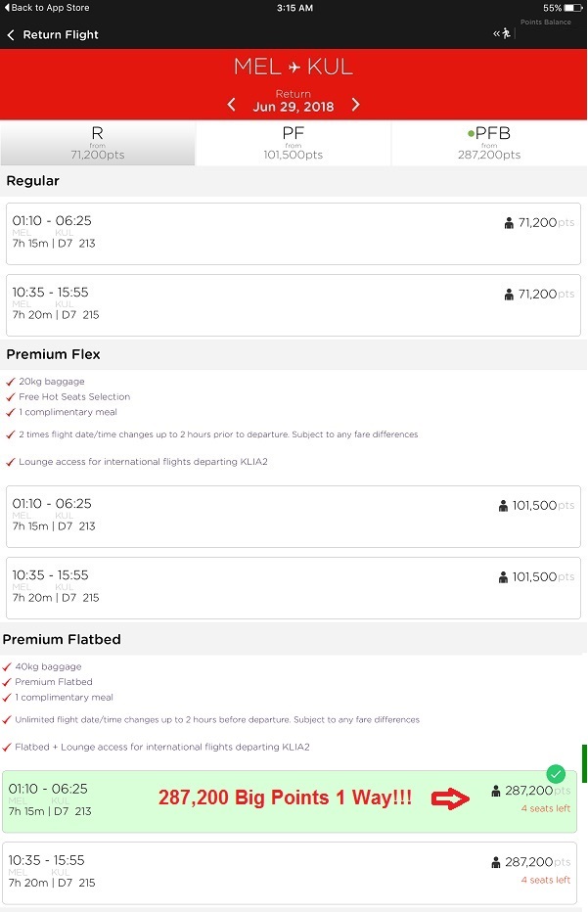
Task: Collapse the Premium Flex section header
Action: [x=54, y=354]
